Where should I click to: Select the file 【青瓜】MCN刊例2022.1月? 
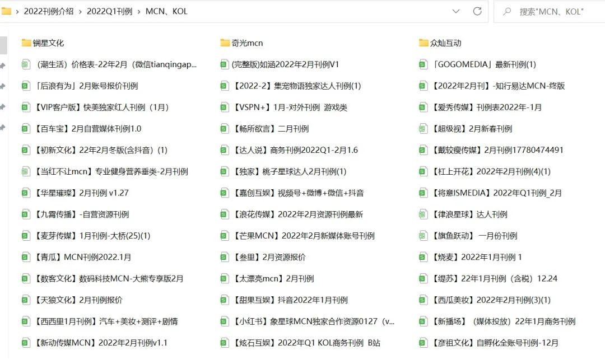coord(76,257)
